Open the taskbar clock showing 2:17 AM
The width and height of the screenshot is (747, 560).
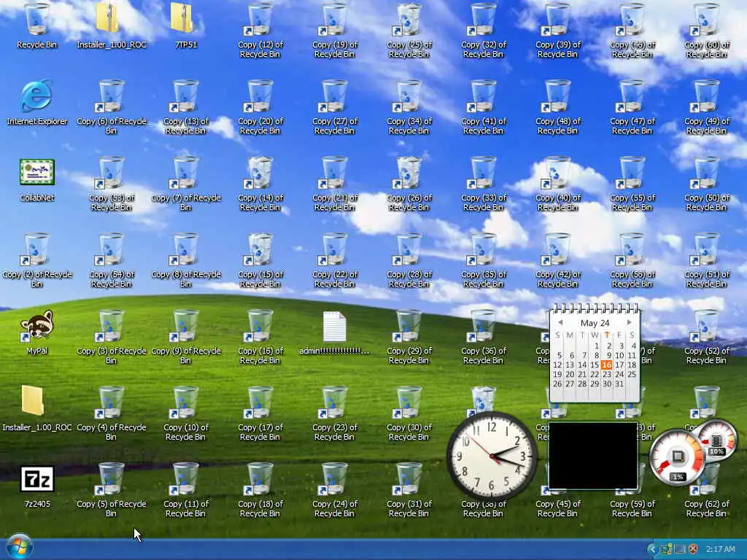(x=720, y=549)
